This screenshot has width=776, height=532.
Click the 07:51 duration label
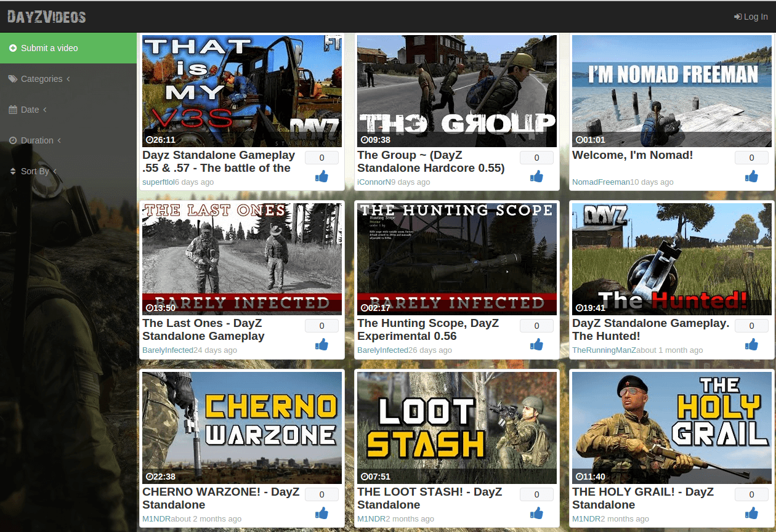(x=375, y=477)
